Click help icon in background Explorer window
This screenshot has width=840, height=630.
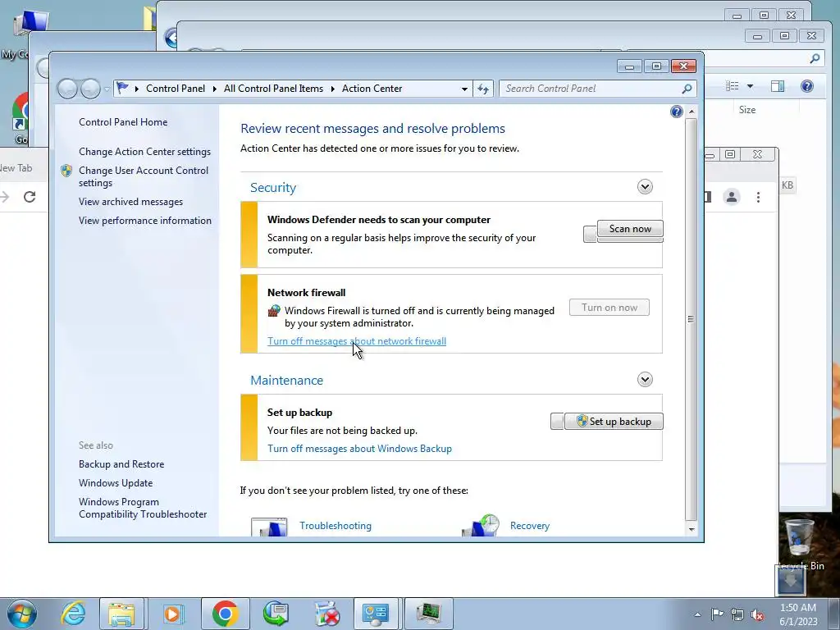click(x=807, y=86)
